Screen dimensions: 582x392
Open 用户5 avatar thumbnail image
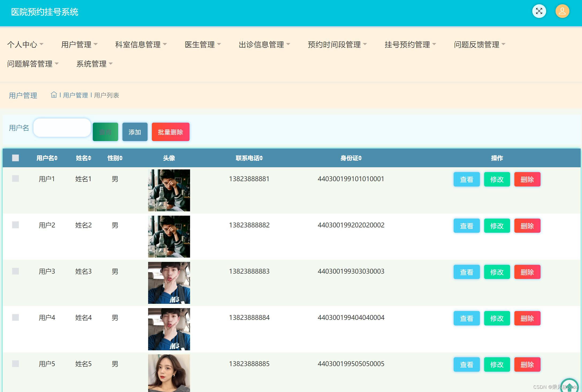click(169, 373)
